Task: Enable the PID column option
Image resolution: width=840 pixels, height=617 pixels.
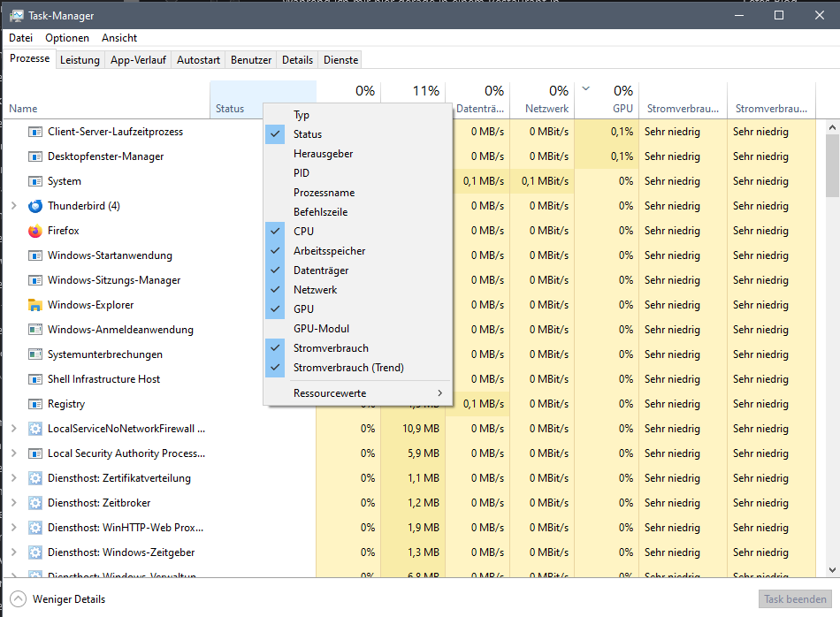Action: [358, 173]
